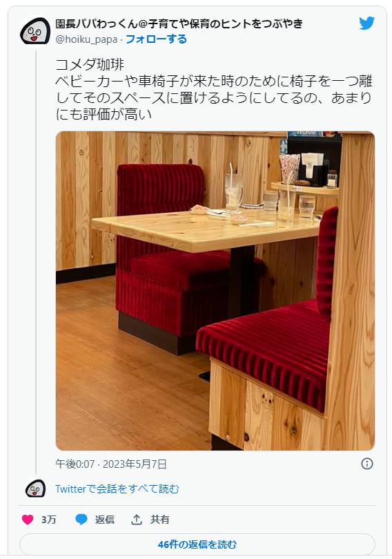Click the small avatar beside conversation link
This screenshot has width=392, height=559.
(35, 489)
